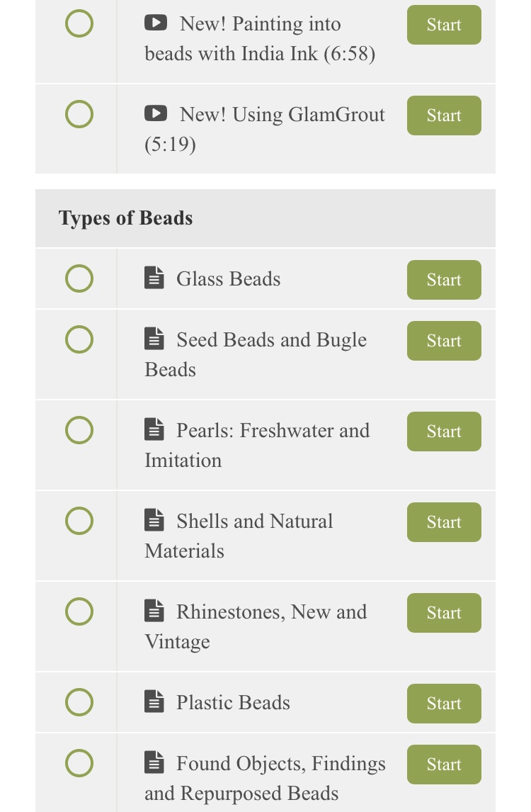Start the Seed Beads and Bugle Beads lesson
The height and width of the screenshot is (812, 531).
tap(444, 341)
